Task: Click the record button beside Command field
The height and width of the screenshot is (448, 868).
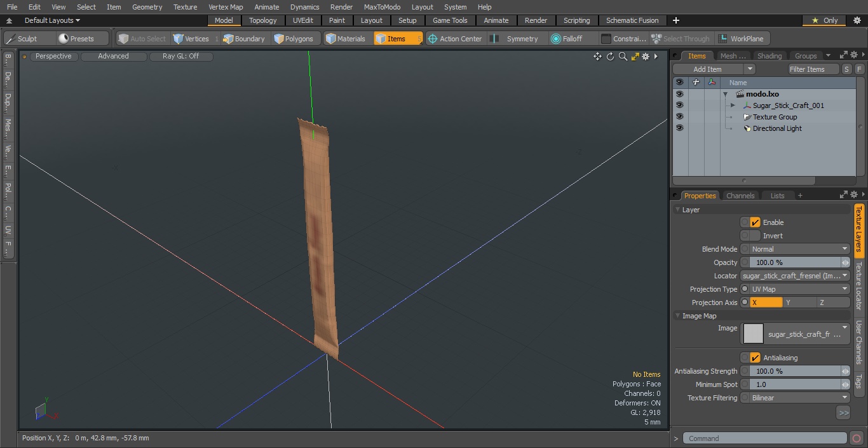Action: click(x=856, y=438)
